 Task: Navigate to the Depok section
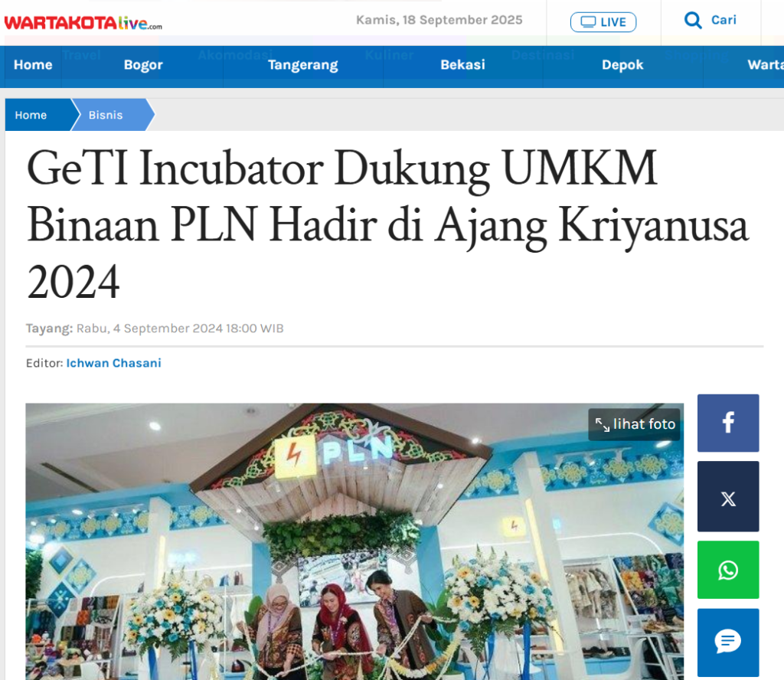tap(622, 65)
